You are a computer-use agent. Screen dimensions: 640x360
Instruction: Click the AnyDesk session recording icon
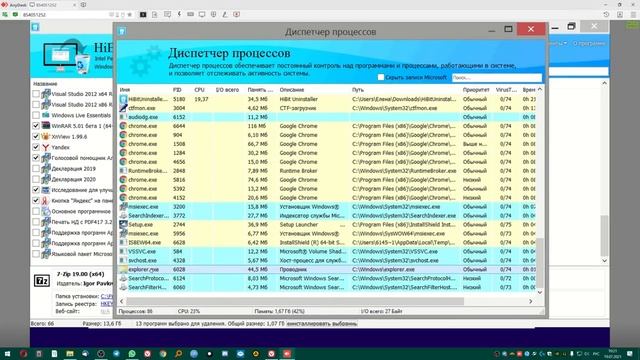point(236,14)
